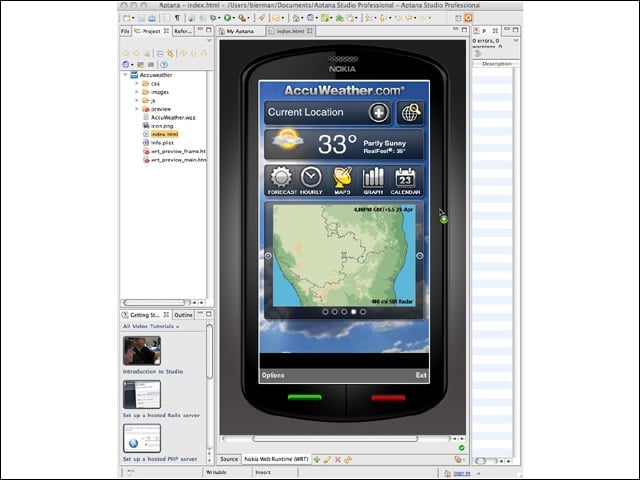The height and width of the screenshot is (480, 640).
Task: Tap the GRAPH bar chart icon
Action: point(373,181)
